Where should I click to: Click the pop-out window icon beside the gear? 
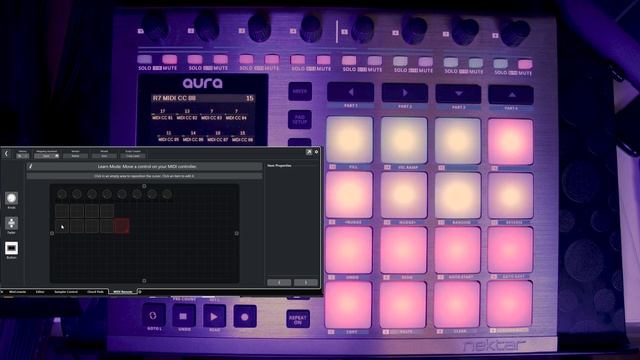tap(309, 152)
